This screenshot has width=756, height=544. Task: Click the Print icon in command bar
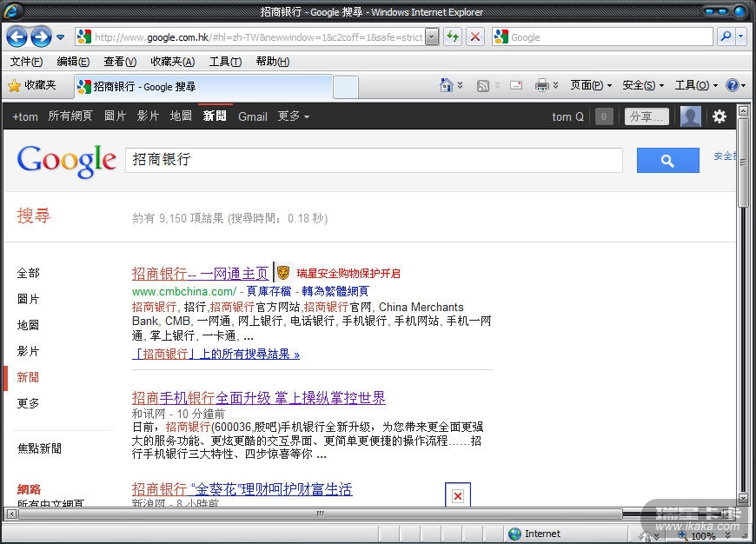tap(541, 85)
